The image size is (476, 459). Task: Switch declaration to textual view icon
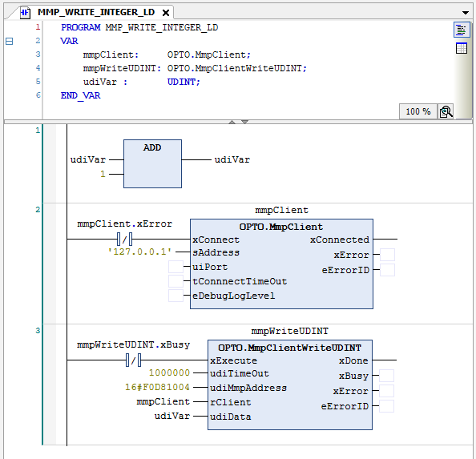point(462,30)
